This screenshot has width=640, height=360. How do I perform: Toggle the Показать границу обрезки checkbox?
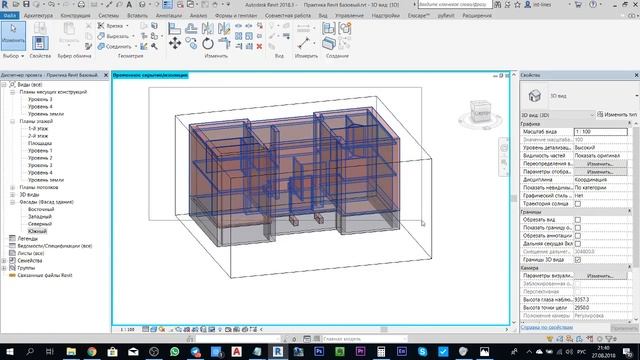(578, 228)
